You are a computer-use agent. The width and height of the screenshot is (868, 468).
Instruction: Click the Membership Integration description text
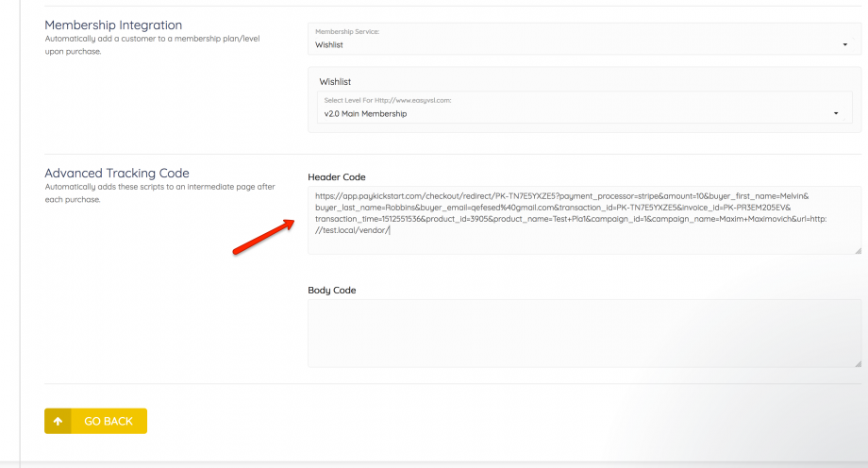153,44
